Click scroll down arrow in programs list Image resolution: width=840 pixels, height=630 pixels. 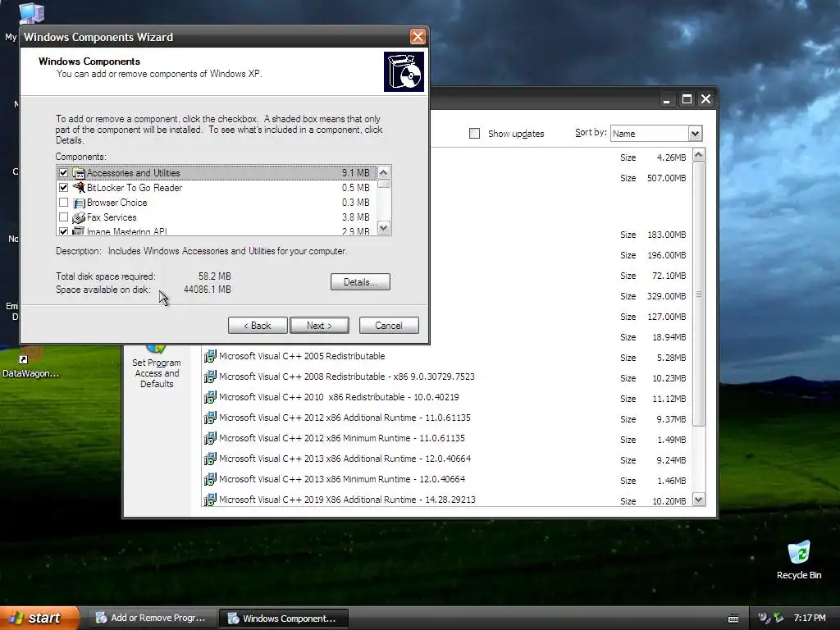(x=699, y=500)
